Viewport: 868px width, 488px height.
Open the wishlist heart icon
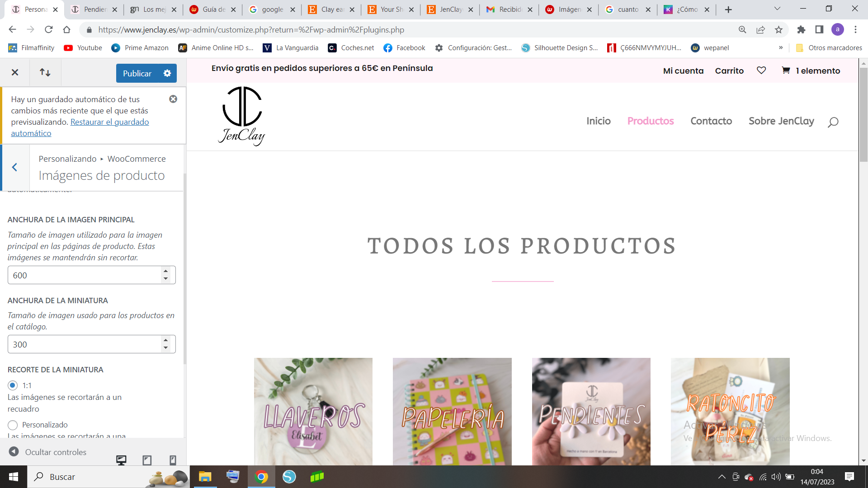point(761,70)
